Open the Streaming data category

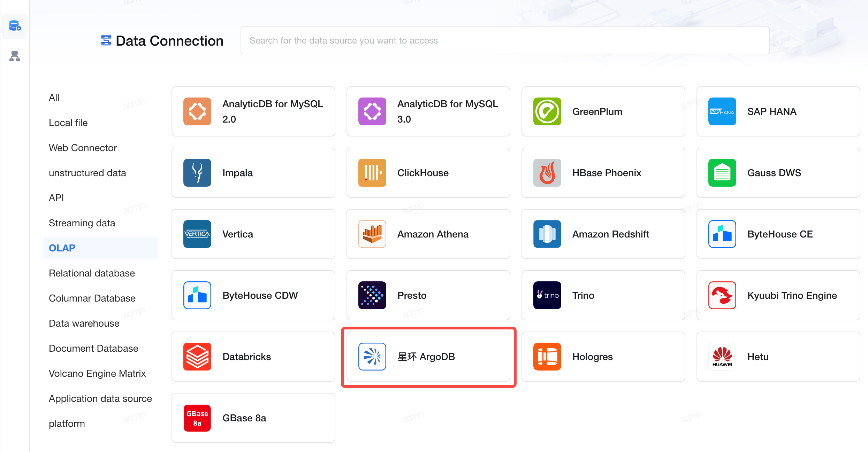[82, 223]
